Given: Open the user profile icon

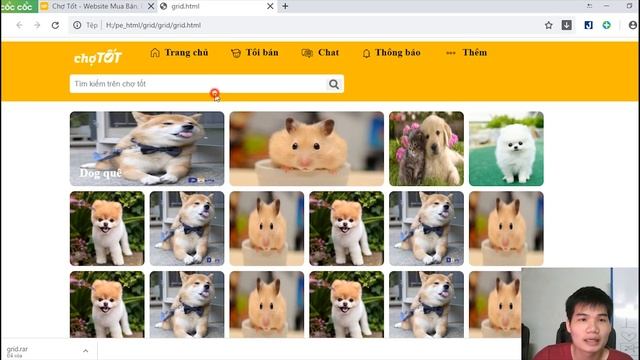Looking at the screenshot, I should (633, 25).
